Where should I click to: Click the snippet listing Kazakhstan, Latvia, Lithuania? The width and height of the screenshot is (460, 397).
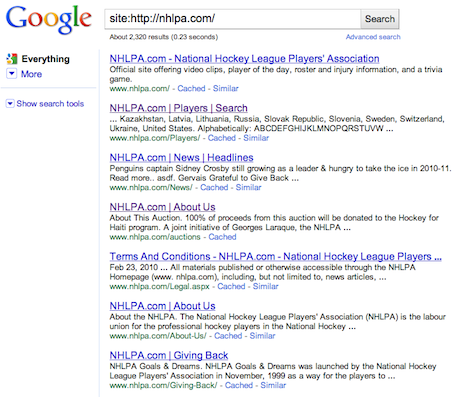[x=277, y=124]
